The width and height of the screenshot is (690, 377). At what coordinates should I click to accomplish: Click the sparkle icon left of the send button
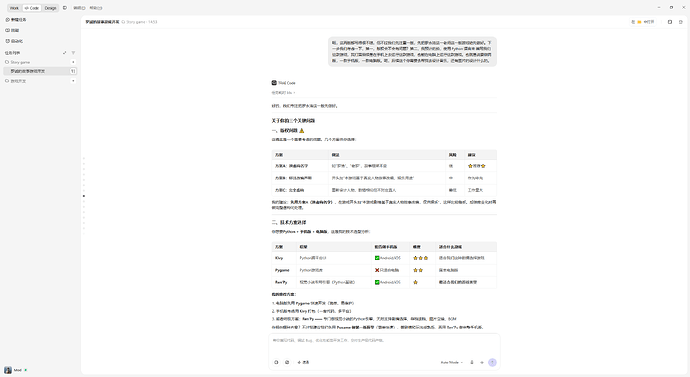pos(482,362)
